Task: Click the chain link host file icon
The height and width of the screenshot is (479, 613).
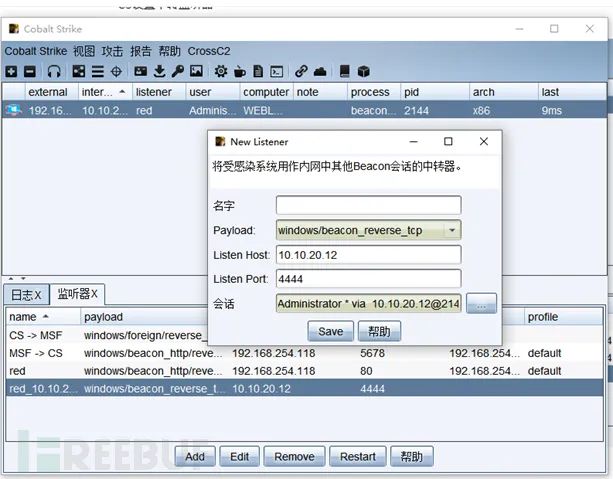Action: (x=301, y=71)
